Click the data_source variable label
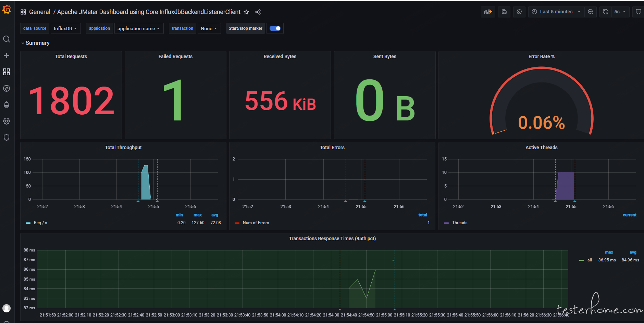The width and height of the screenshot is (644, 323). [x=35, y=28]
